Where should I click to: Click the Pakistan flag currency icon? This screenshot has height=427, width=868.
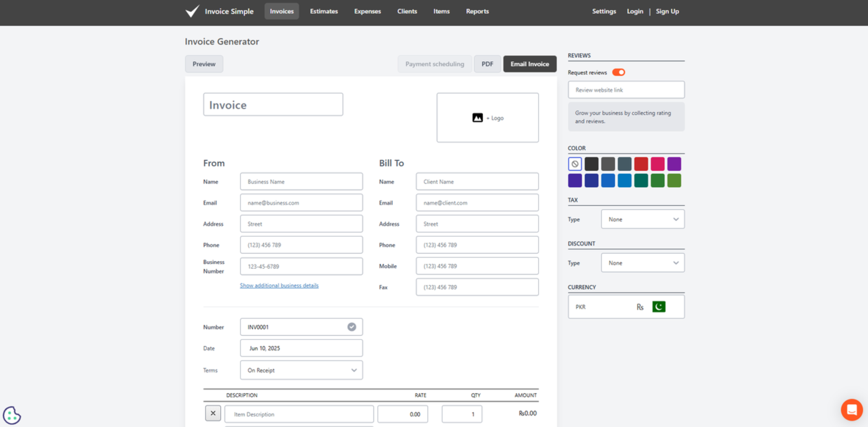(659, 307)
